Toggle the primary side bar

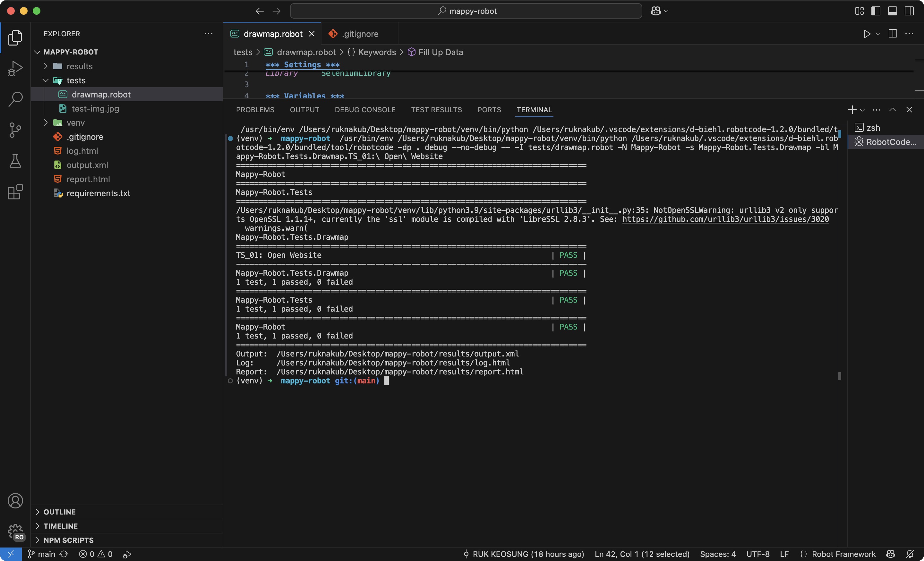click(876, 11)
